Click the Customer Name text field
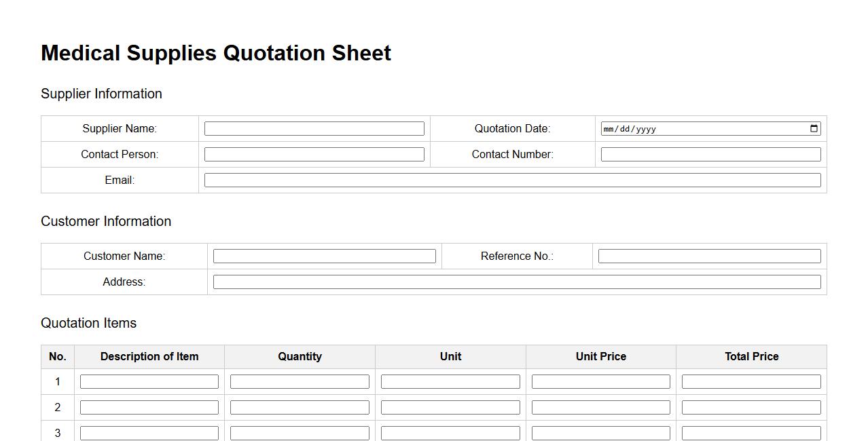Viewport: 868px width, 441px height. click(324, 256)
